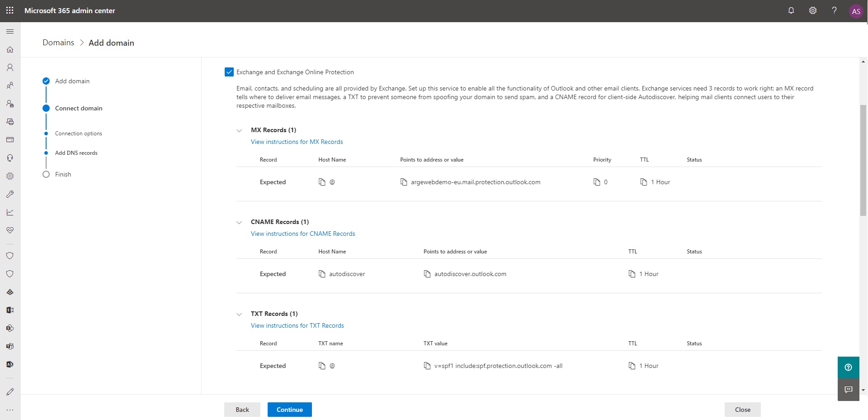Click the scrollbar up arrow

click(863, 62)
